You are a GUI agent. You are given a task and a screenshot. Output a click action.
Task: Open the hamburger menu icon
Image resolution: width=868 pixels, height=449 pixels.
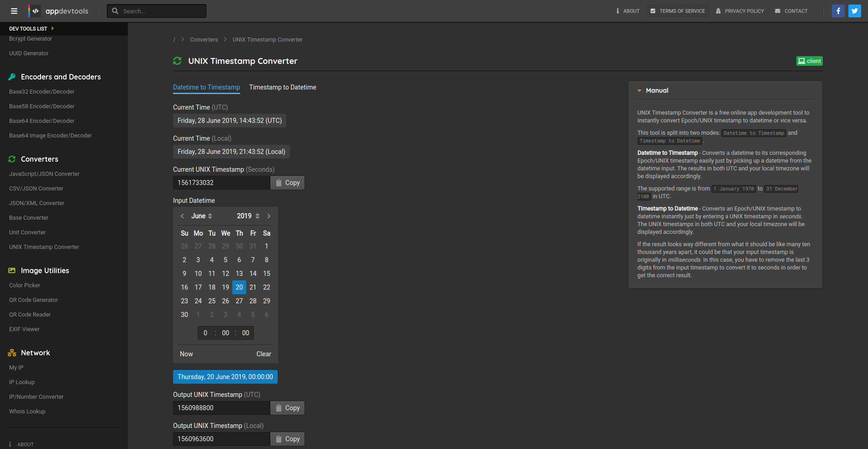click(x=14, y=11)
